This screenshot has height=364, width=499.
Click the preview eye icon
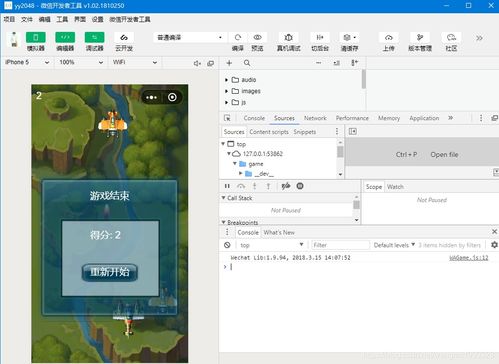click(x=257, y=37)
